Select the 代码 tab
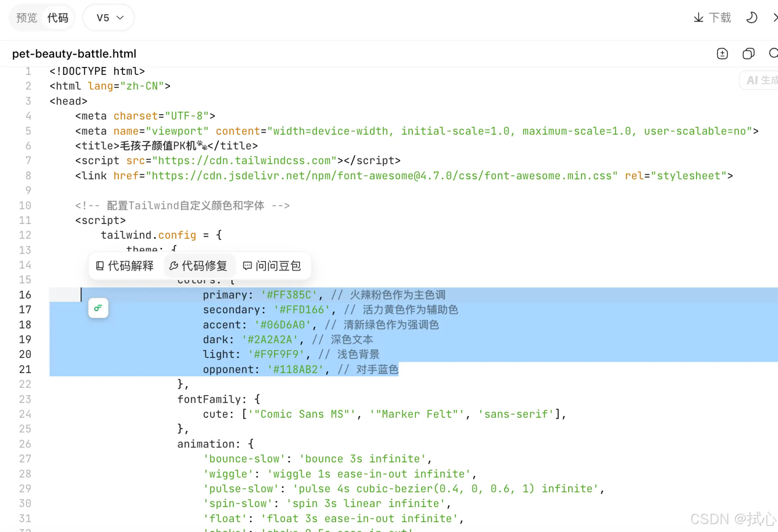 (x=58, y=17)
